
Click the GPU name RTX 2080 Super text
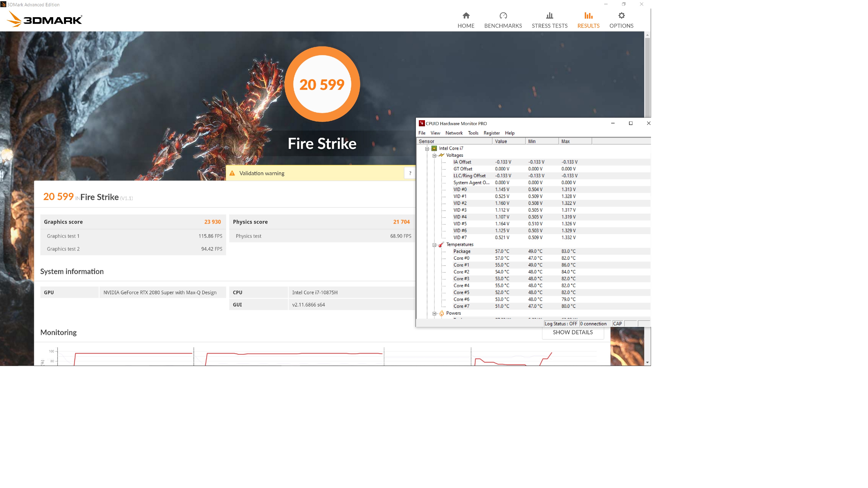[x=160, y=292]
